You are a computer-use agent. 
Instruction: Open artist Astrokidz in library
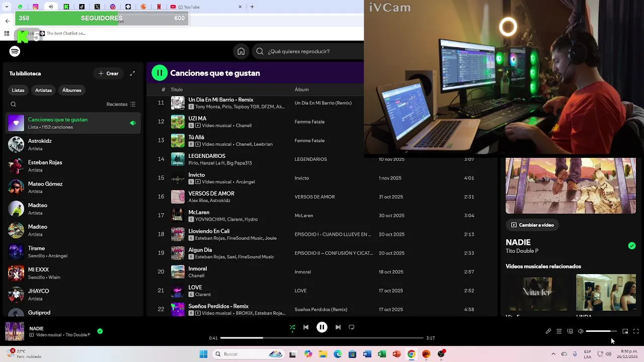(73, 145)
